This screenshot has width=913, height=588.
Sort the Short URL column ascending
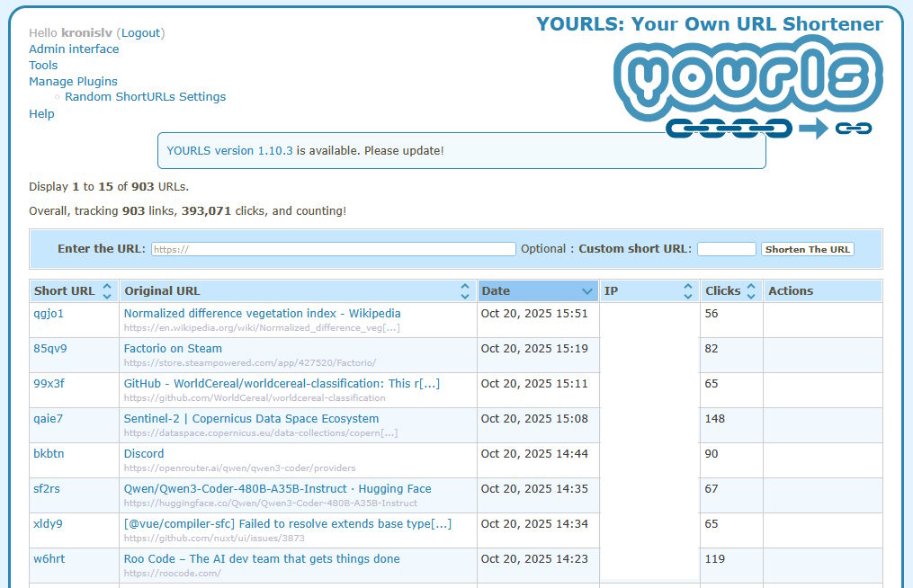106,285
